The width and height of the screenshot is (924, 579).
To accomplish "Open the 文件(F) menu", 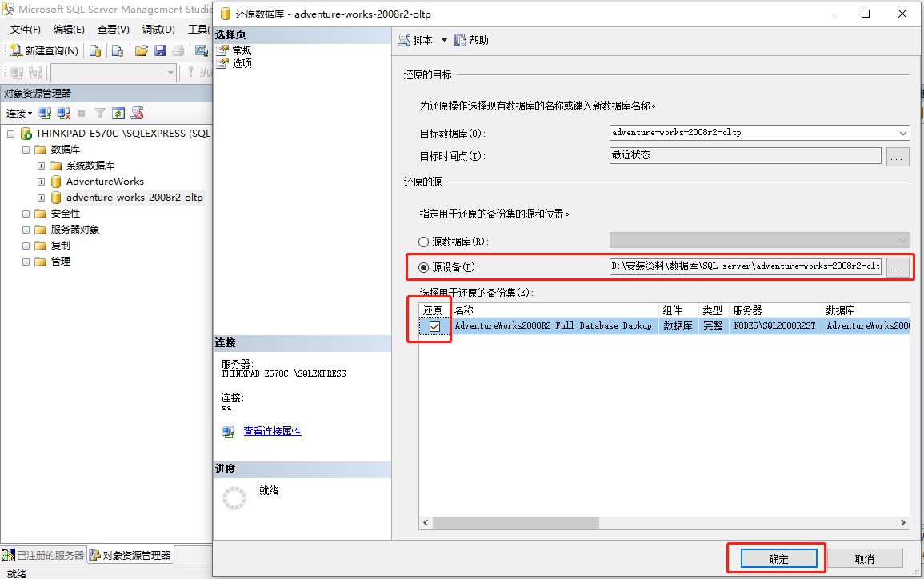I will point(26,30).
